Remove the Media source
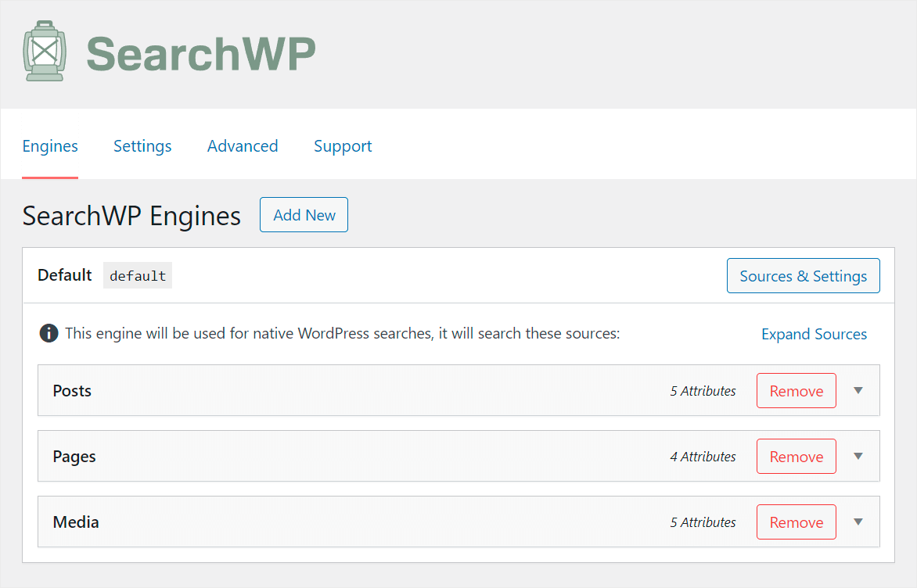Image resolution: width=917 pixels, height=588 pixels. click(796, 522)
